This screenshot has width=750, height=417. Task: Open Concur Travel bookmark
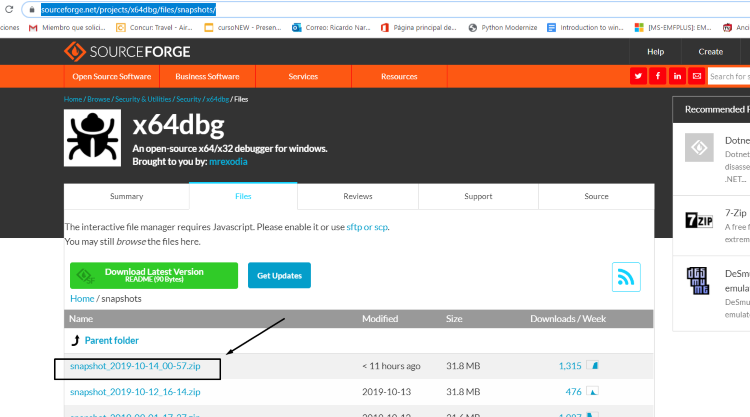point(154,28)
